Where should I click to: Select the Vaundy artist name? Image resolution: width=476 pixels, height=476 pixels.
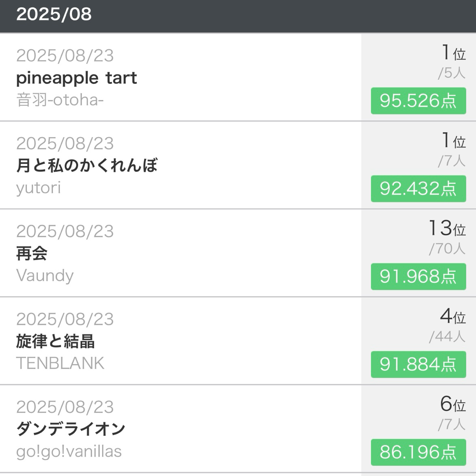tap(45, 275)
